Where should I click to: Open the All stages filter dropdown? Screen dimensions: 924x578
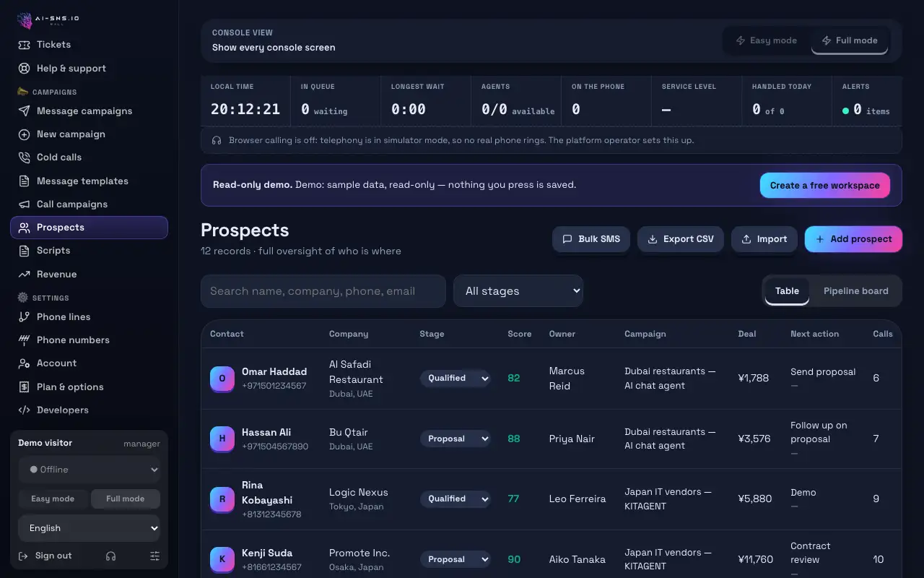pos(518,291)
